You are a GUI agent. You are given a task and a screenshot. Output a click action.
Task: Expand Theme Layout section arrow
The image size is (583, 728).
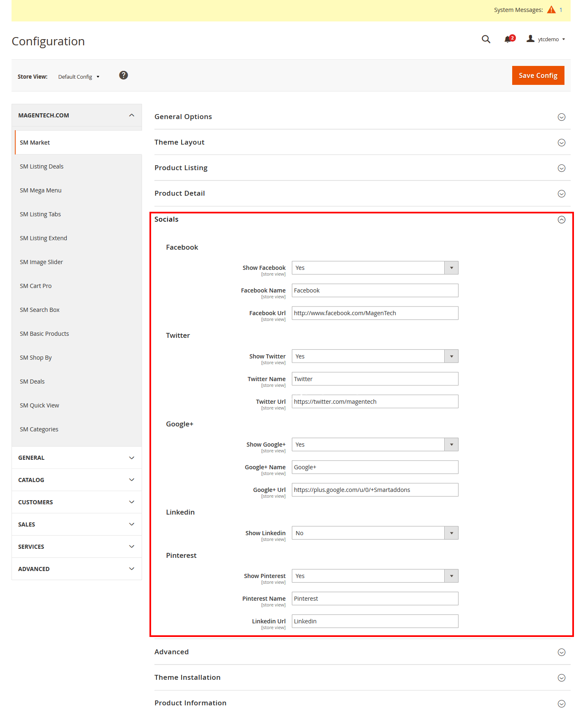click(561, 143)
